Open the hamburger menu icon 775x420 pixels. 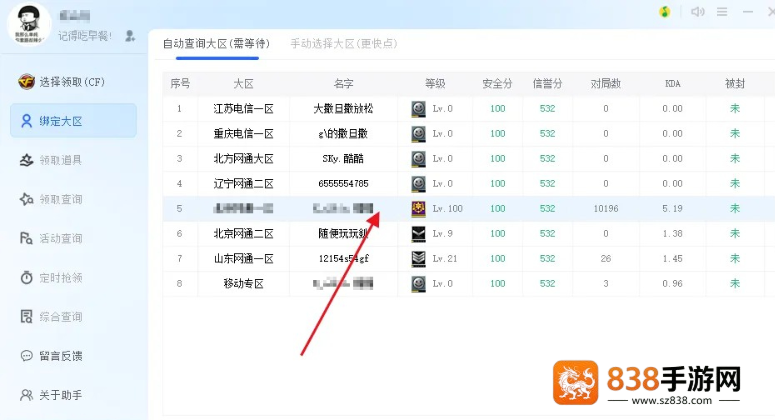(722, 11)
